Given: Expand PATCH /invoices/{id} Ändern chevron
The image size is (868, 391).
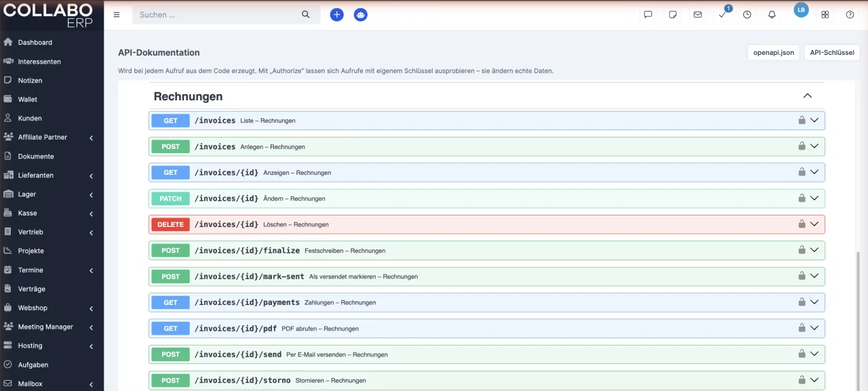Looking at the screenshot, I should [x=814, y=198].
